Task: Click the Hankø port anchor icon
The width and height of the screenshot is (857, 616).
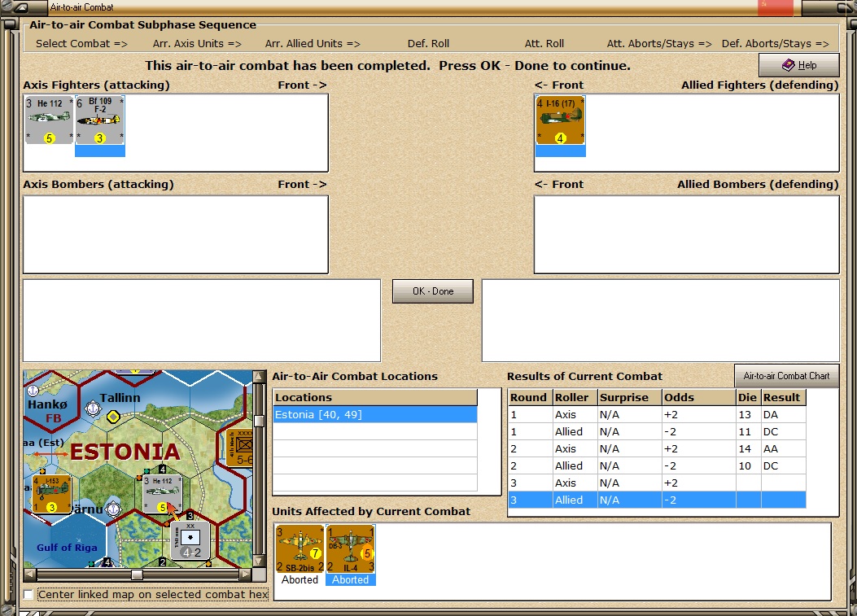Action: (33, 391)
